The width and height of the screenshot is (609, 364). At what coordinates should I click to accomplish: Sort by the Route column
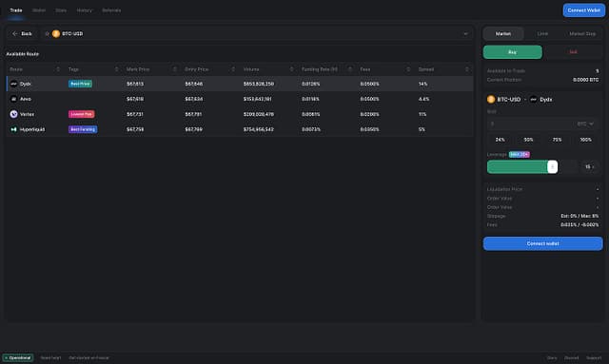58,69
